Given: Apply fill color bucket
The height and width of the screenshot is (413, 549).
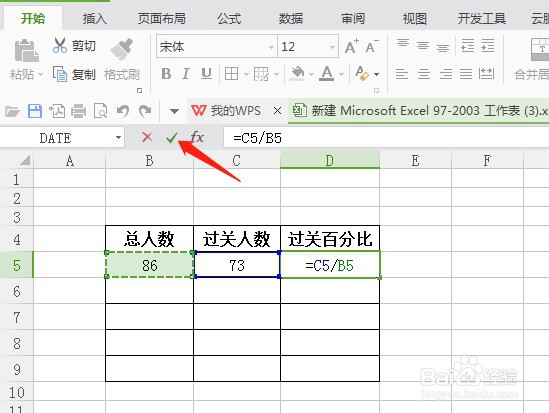Looking at the screenshot, I should (x=297, y=74).
